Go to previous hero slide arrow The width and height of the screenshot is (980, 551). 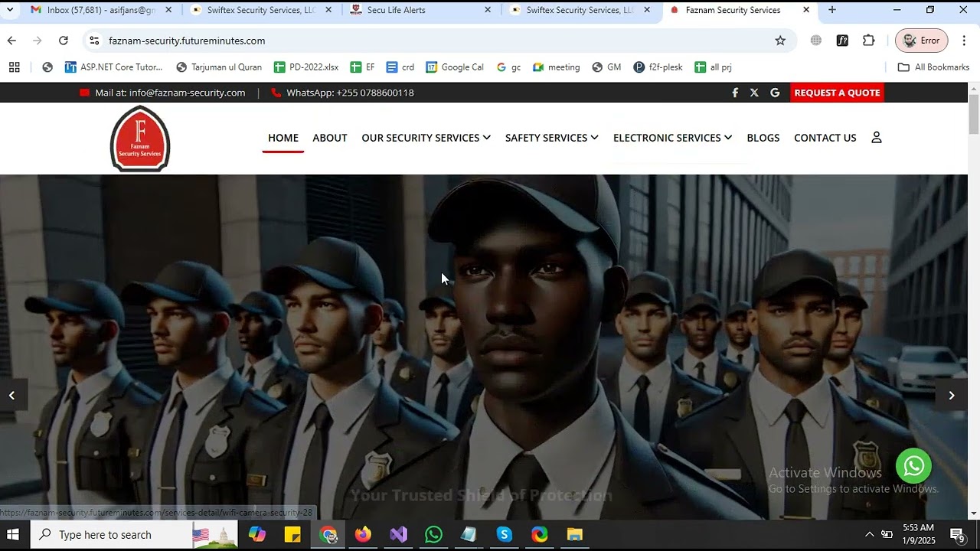11,396
